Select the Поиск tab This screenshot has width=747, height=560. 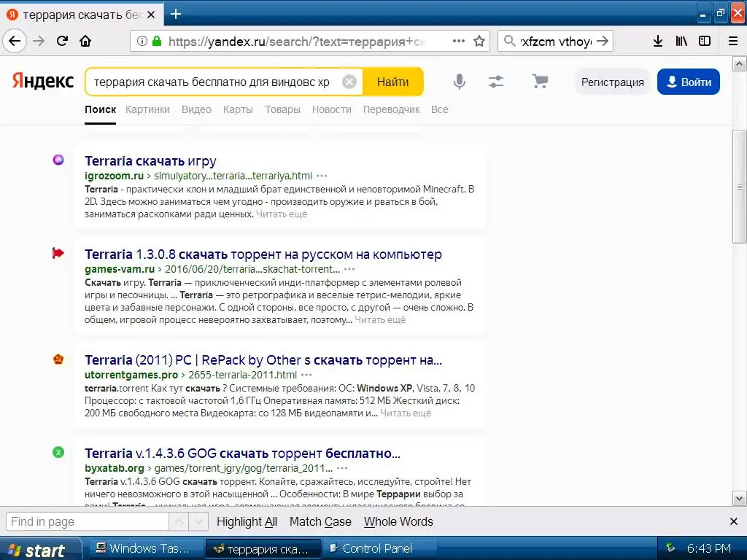coord(100,109)
